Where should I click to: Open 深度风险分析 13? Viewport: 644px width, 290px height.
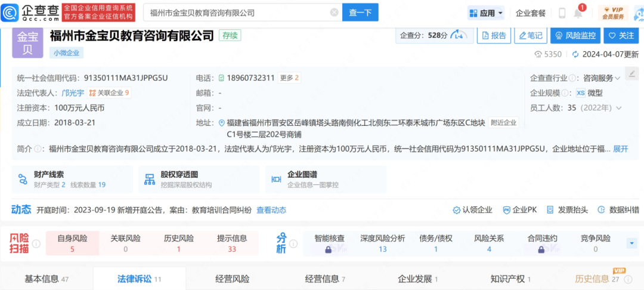point(383,243)
